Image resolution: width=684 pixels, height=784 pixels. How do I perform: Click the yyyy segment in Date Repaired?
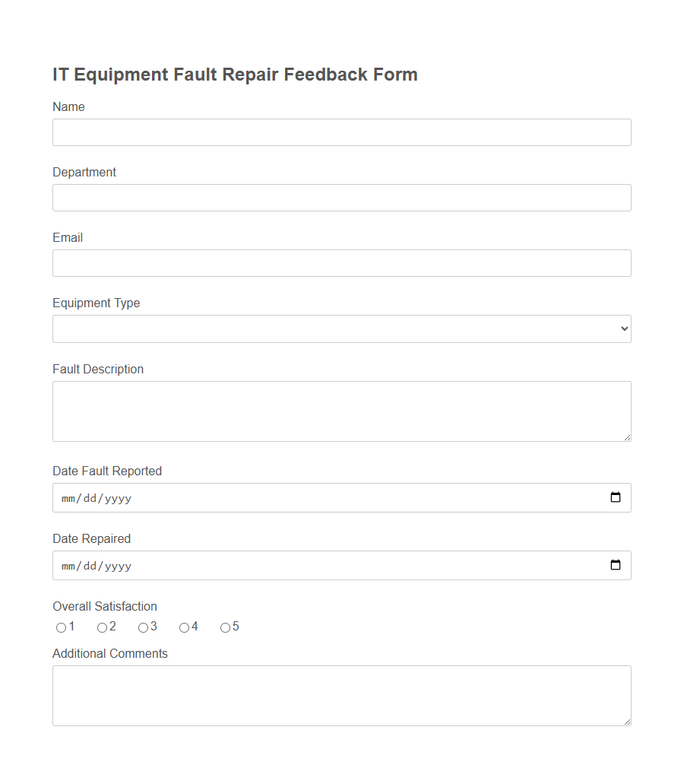(116, 565)
